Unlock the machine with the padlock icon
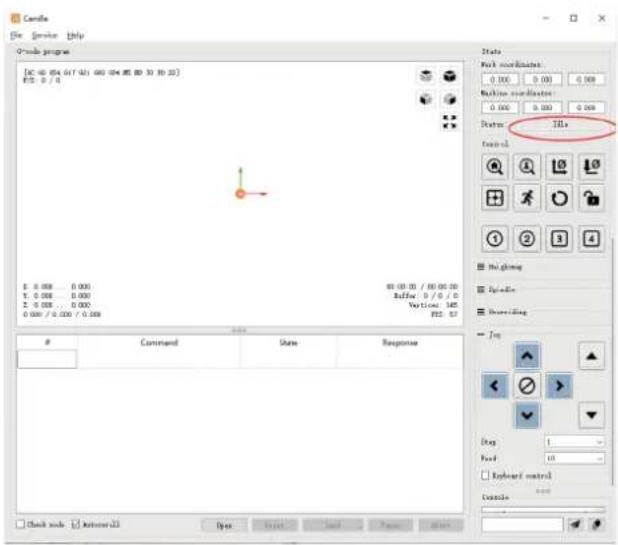The height and width of the screenshot is (545, 618). tap(591, 198)
